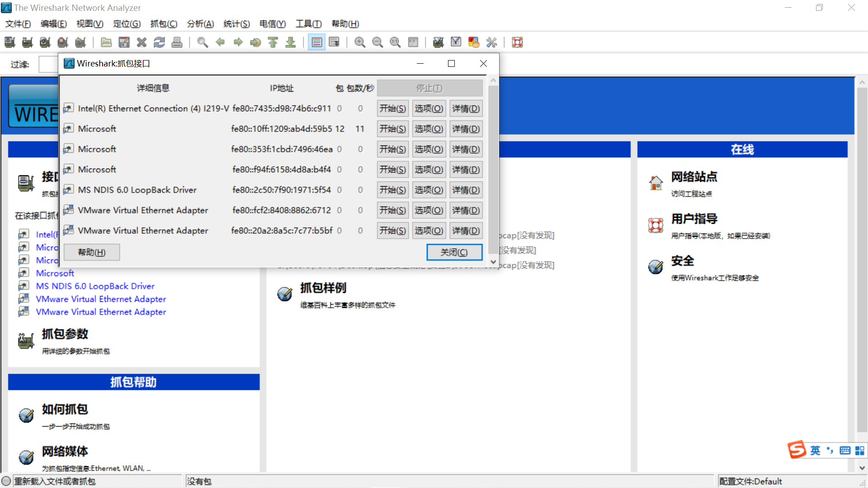Screen dimensions: 868x488
Task: Click the filter input field
Action: [48, 64]
